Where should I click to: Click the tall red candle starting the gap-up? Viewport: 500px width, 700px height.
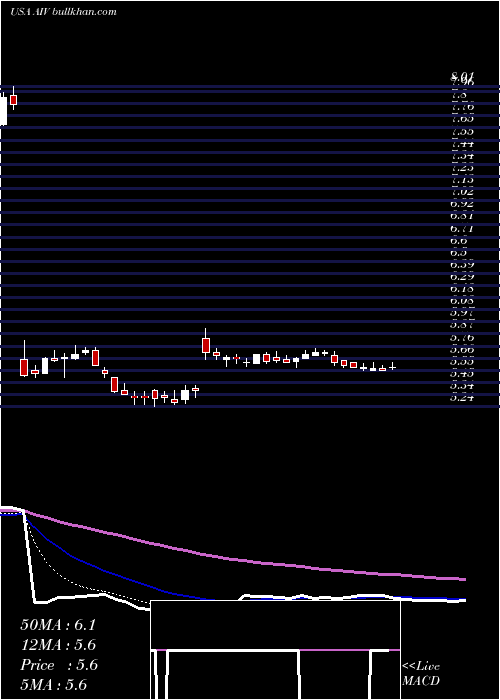click(x=206, y=345)
